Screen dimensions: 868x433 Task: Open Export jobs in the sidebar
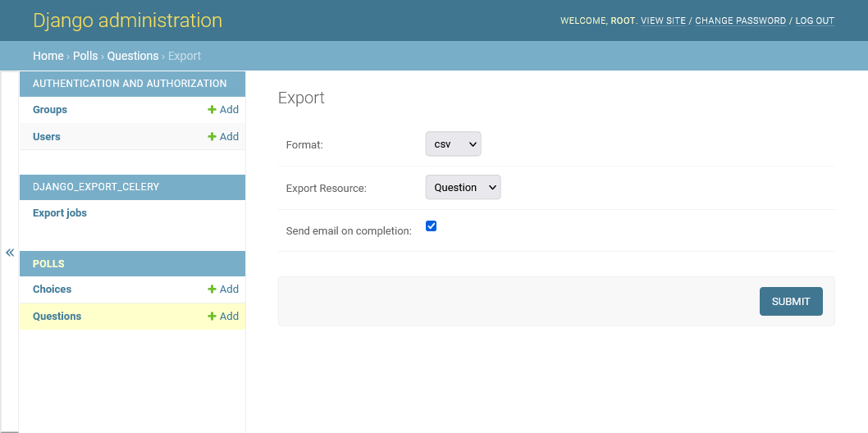tap(60, 213)
